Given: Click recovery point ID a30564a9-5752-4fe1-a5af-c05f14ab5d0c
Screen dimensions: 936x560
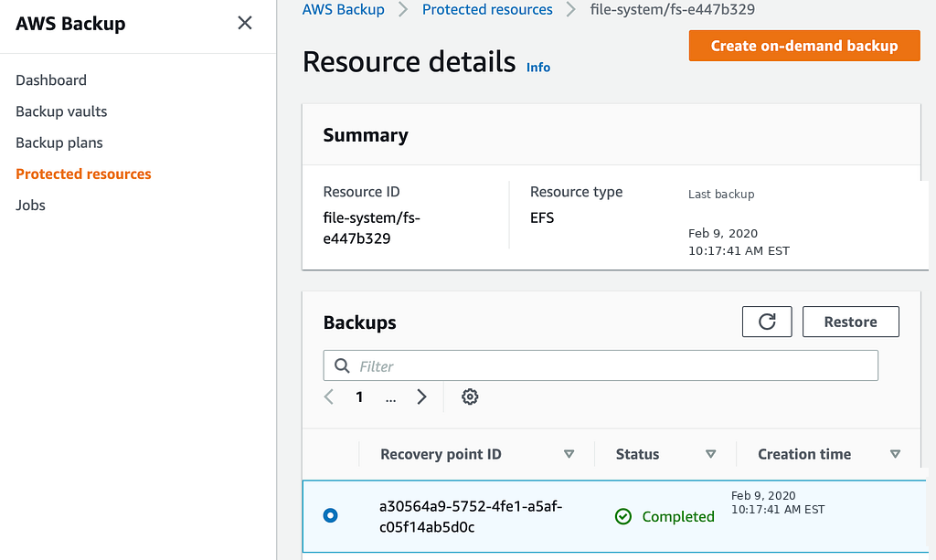Looking at the screenshot, I should pos(471,516).
